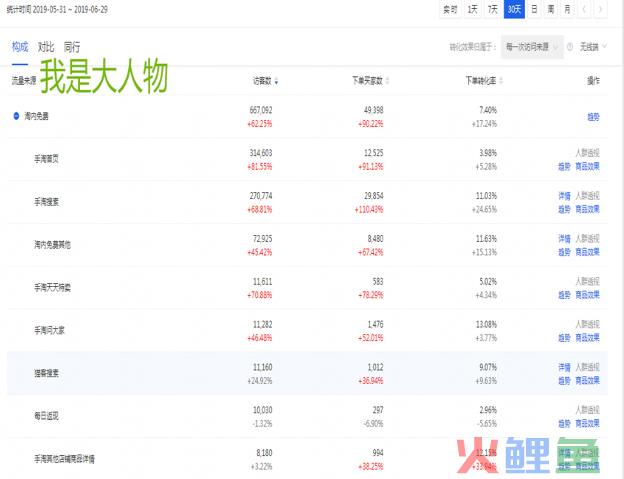Open 人群透视 in the 11,160 visitors row

(x=587, y=367)
